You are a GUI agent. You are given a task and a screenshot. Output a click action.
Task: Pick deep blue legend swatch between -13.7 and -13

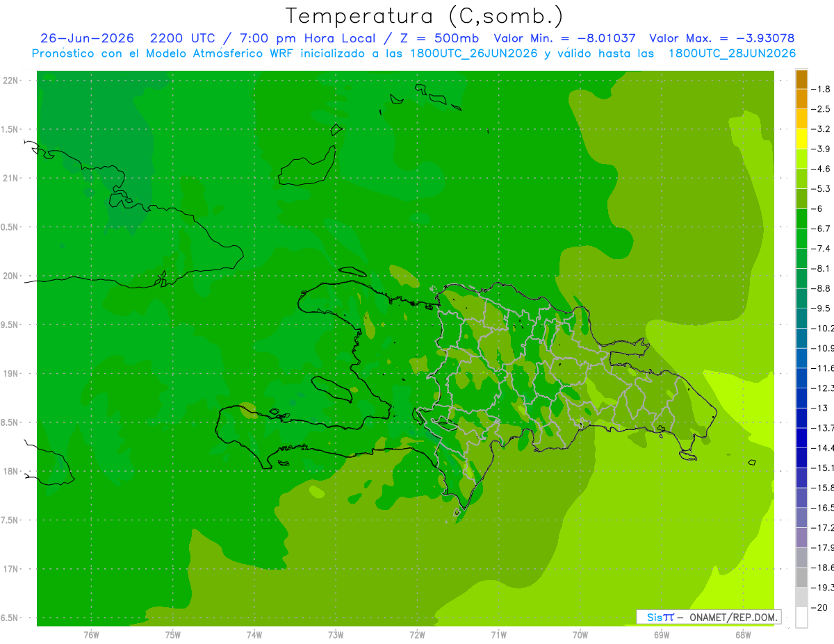tap(801, 418)
